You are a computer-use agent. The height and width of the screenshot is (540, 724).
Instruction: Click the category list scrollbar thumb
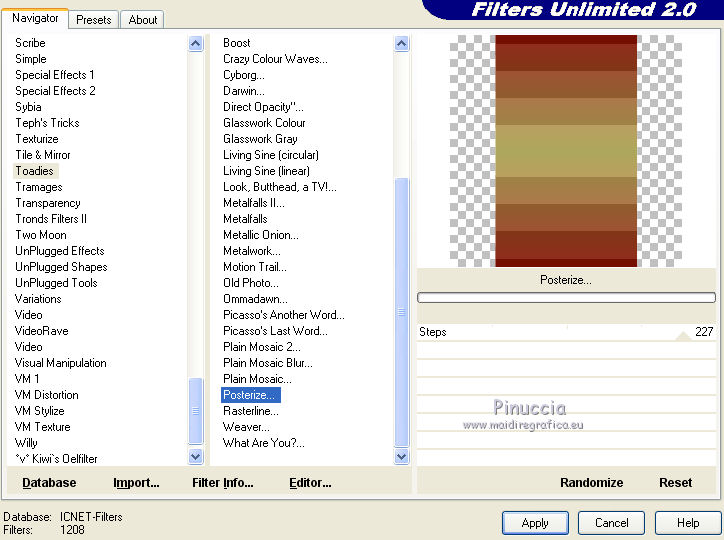tap(196, 411)
